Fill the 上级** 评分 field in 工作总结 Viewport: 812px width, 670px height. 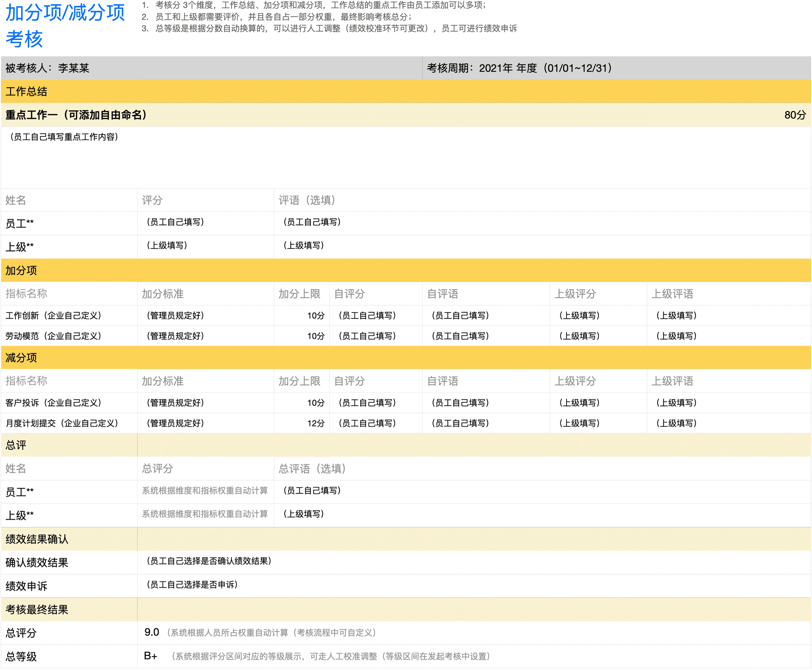coord(206,247)
